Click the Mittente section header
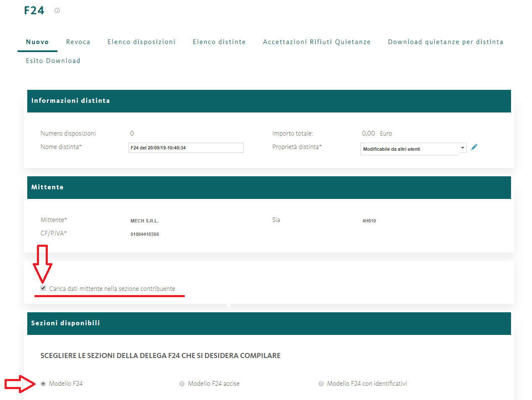The image size is (532, 400). tap(47, 187)
